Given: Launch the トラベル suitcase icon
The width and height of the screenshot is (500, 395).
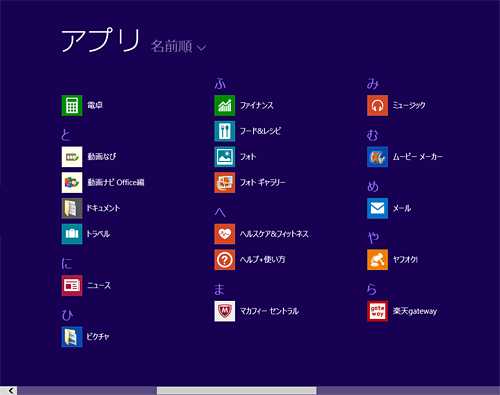Looking at the screenshot, I should [x=72, y=234].
